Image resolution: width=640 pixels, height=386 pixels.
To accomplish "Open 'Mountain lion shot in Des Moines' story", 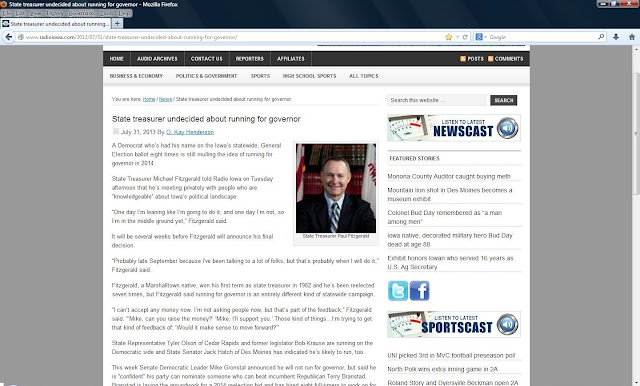I will (450, 195).
